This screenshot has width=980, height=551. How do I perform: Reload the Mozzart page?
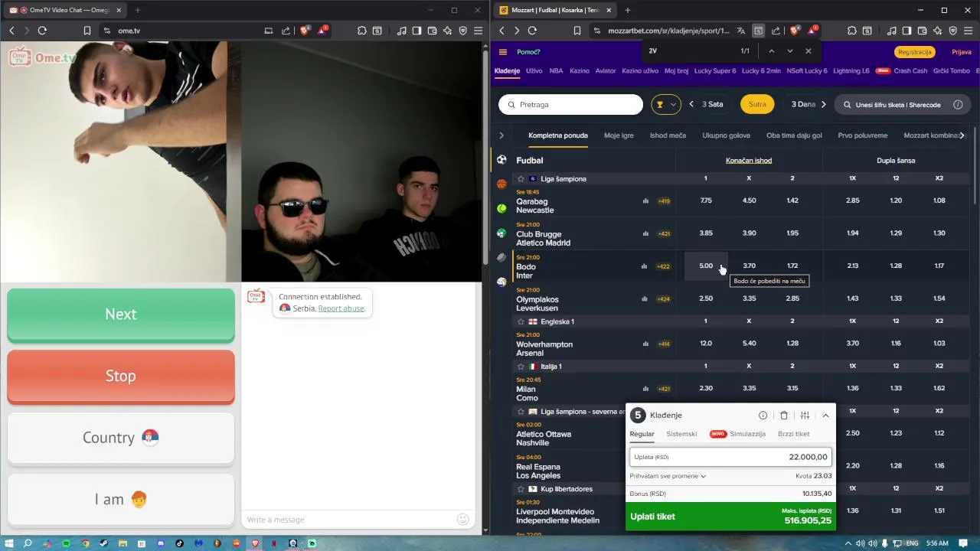(x=532, y=31)
